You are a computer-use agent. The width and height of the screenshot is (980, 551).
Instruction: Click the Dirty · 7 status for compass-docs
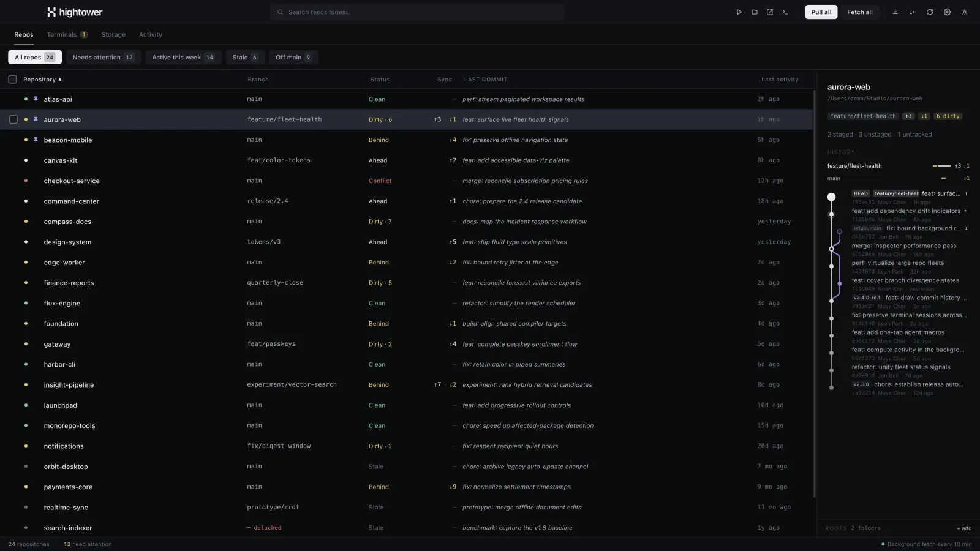coord(380,222)
